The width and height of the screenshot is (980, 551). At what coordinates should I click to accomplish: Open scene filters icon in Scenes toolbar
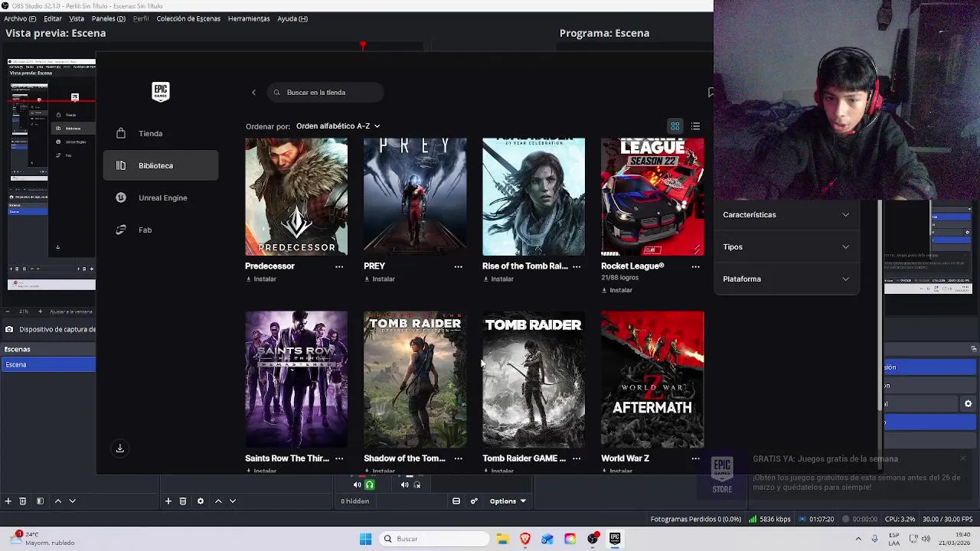tap(40, 501)
